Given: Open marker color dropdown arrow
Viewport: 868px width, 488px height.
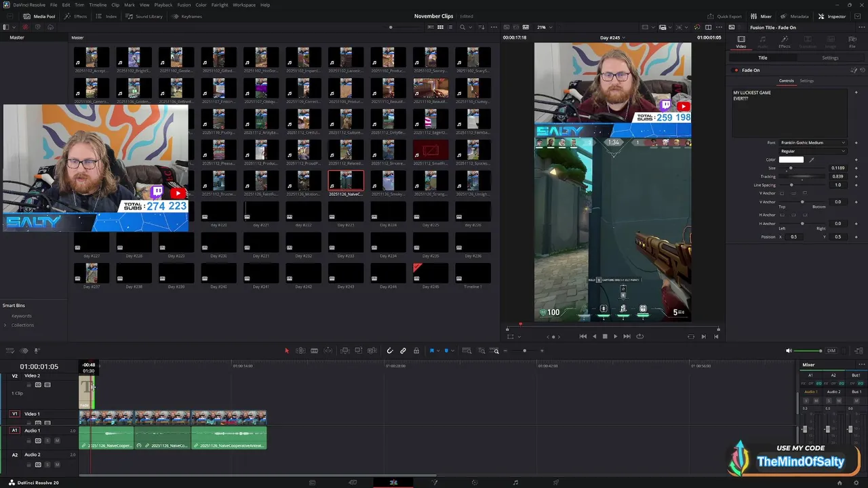Looking at the screenshot, I should coord(452,350).
